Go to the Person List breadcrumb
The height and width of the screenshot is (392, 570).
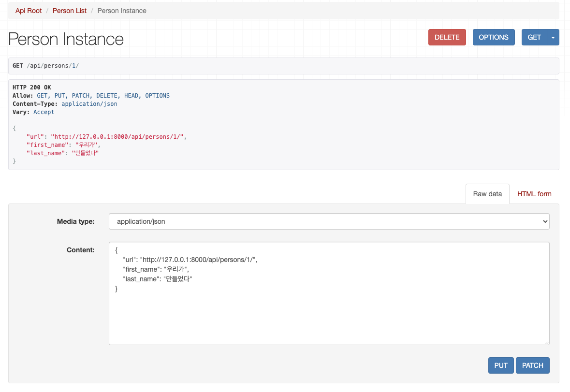coord(70,11)
